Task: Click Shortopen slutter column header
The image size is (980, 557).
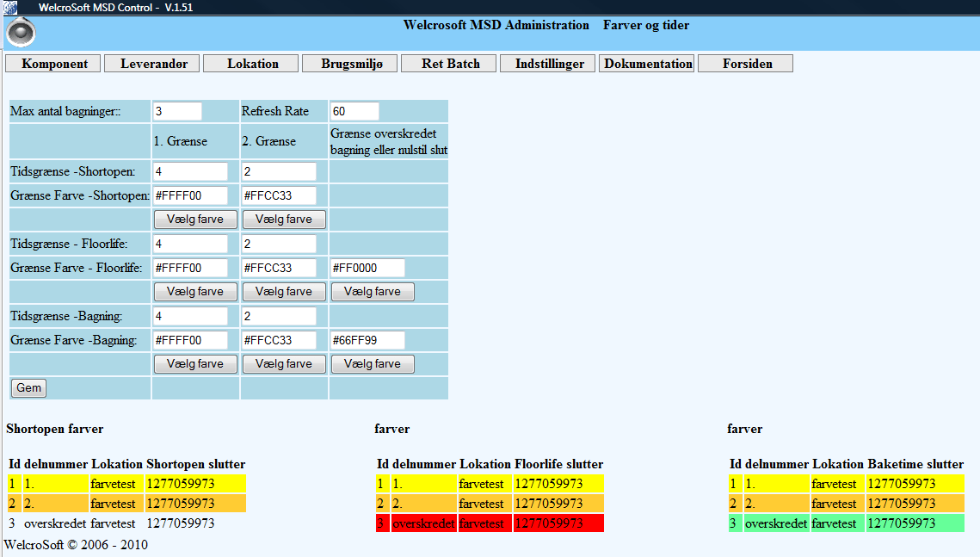Action: pos(195,464)
